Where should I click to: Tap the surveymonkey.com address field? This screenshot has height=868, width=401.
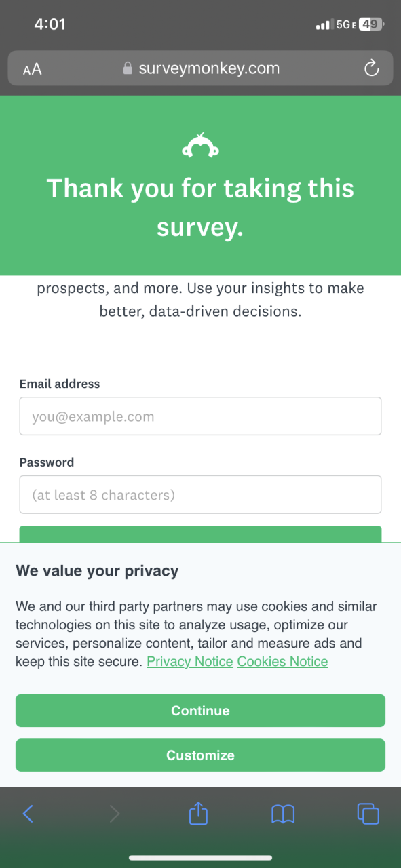[200, 68]
